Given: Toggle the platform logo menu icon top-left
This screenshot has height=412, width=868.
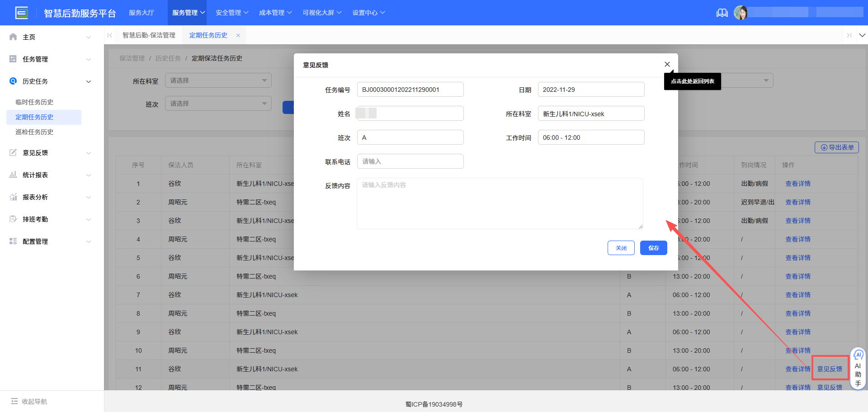Looking at the screenshot, I should click(21, 13).
